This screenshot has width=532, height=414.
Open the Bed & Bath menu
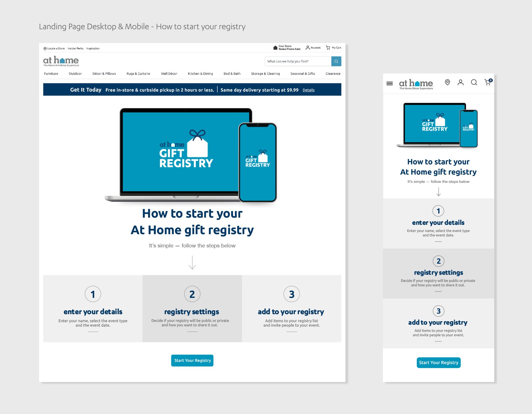pyautogui.click(x=232, y=74)
